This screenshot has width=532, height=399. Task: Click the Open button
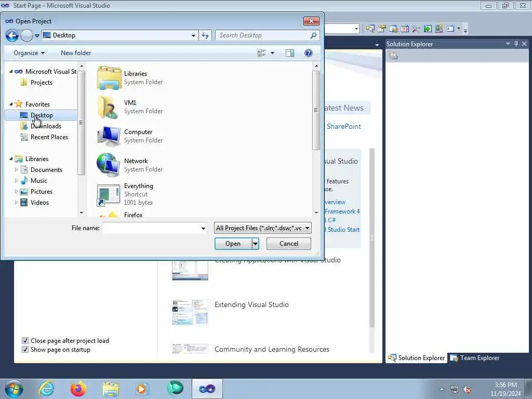tap(233, 244)
